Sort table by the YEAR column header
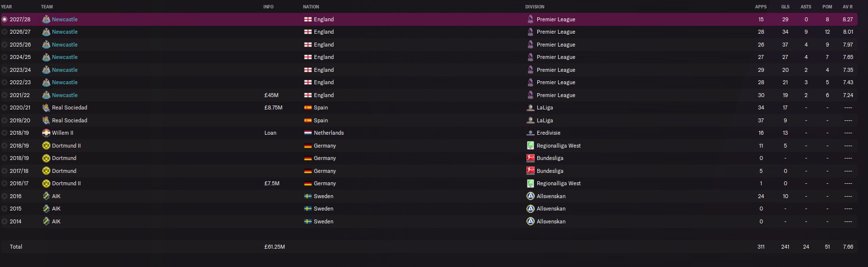The height and width of the screenshot is (267, 868). tap(6, 7)
